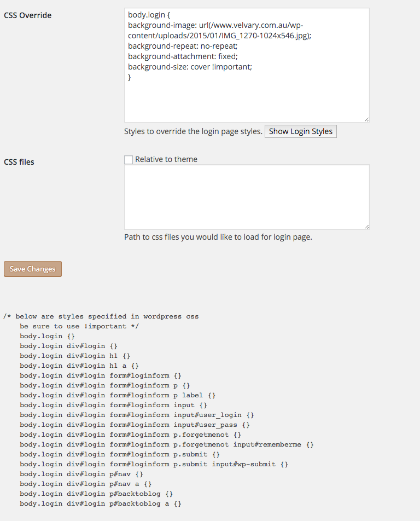Click the 'background-attachment: fixed;' line
420x521 pixels.
click(183, 56)
